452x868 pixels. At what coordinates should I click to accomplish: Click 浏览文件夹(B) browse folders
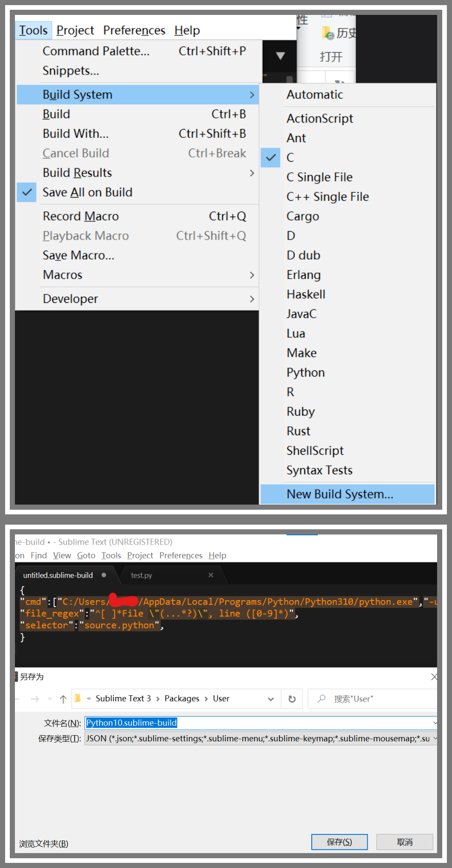(x=44, y=844)
